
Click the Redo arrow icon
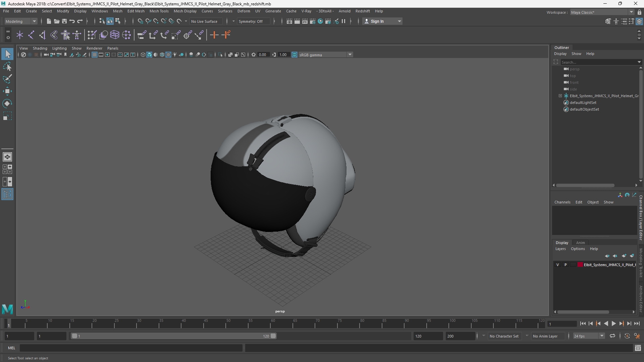(80, 21)
